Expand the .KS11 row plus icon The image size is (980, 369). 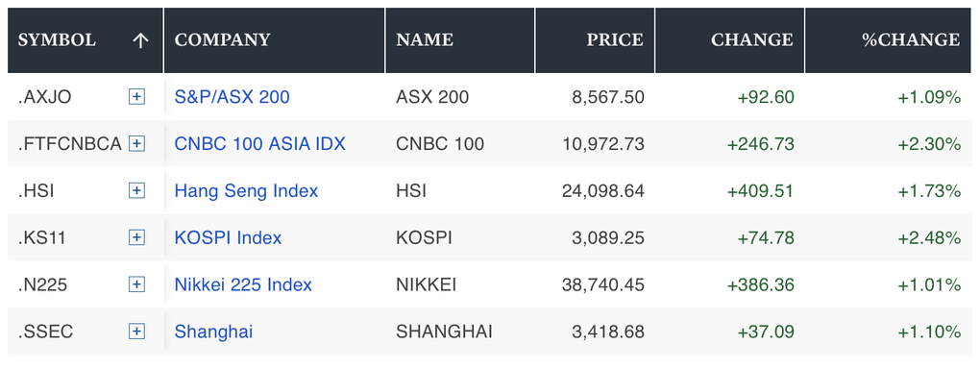click(x=136, y=237)
